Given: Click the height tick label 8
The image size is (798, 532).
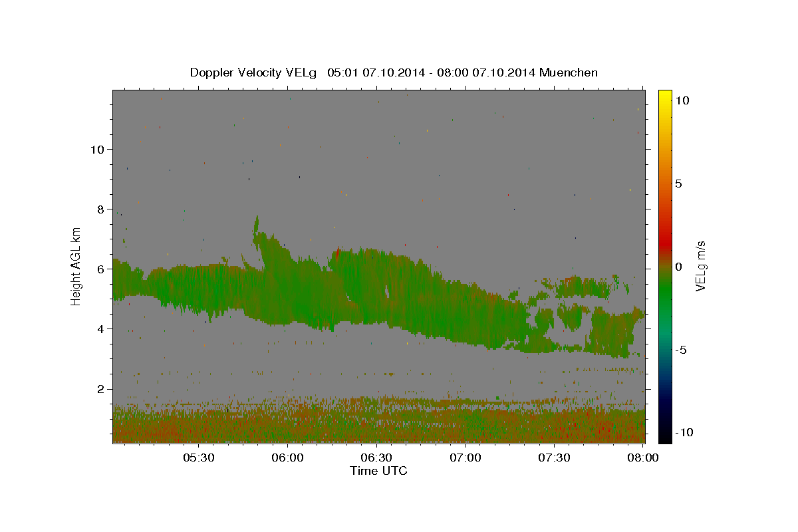Looking at the screenshot, I should [102, 209].
